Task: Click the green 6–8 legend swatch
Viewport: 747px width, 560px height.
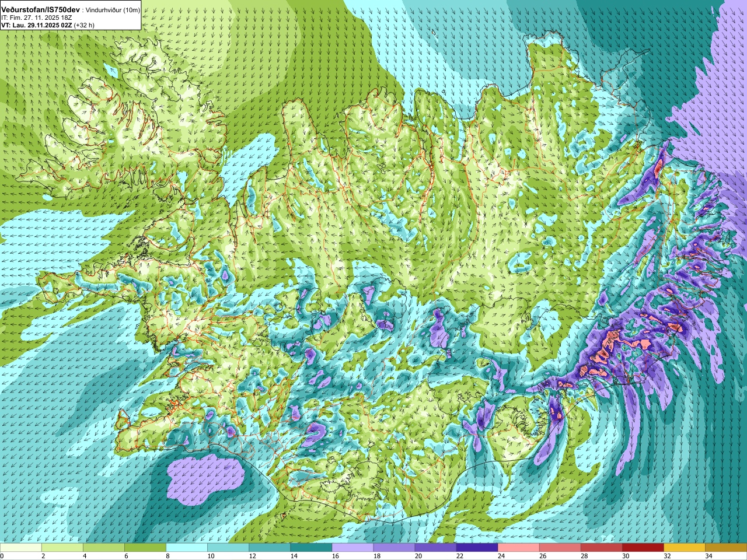Action: [x=145, y=548]
